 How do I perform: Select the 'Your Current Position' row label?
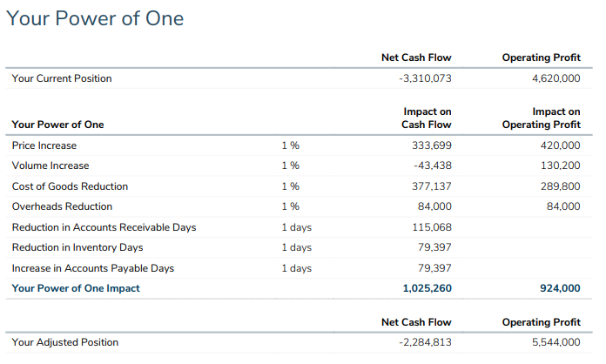(x=62, y=78)
